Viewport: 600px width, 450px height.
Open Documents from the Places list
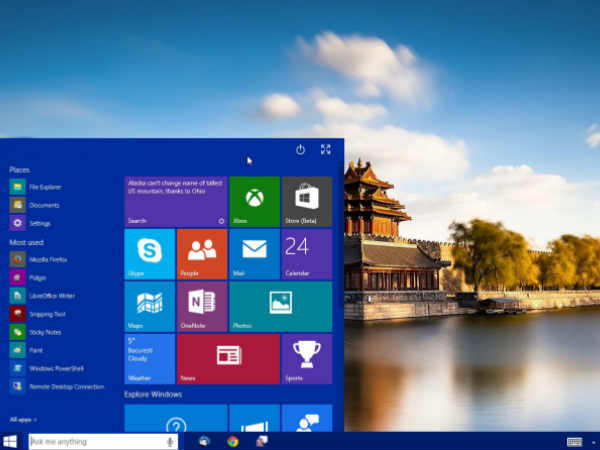(x=35, y=205)
